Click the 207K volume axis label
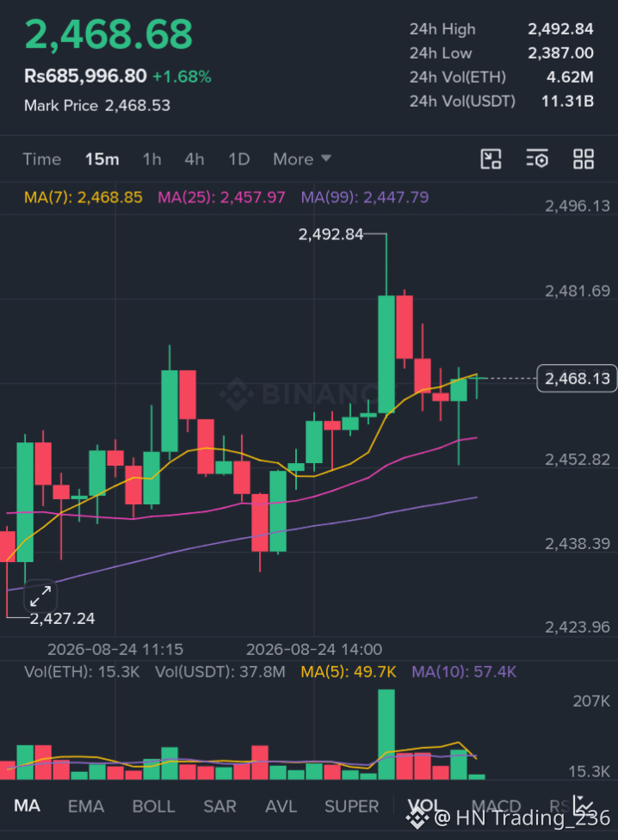618x840 pixels. click(x=591, y=701)
